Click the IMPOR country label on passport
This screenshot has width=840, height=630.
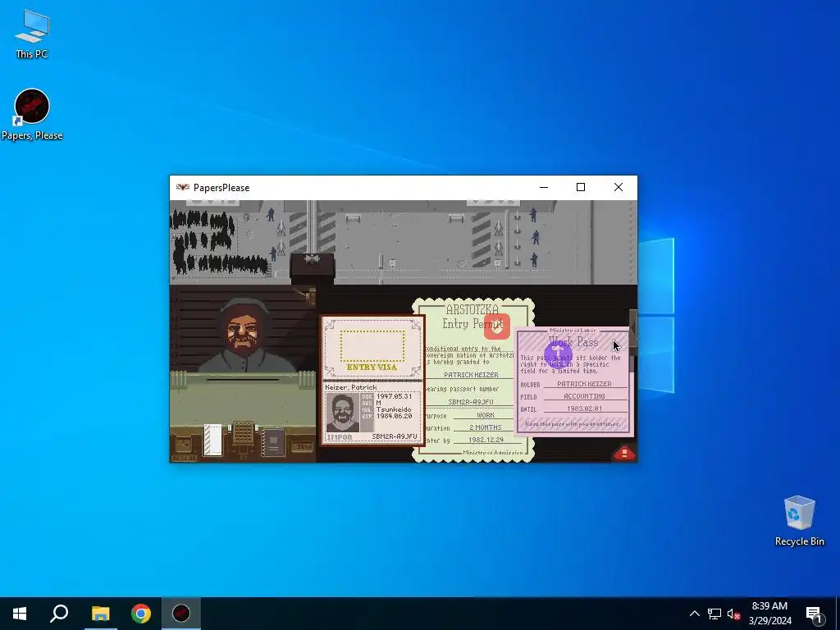tap(340, 437)
